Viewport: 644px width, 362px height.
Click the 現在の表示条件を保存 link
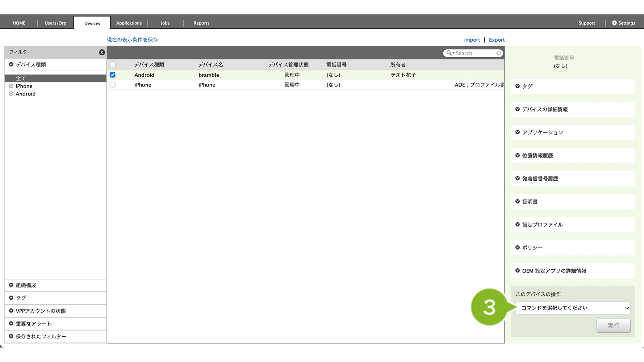point(132,40)
